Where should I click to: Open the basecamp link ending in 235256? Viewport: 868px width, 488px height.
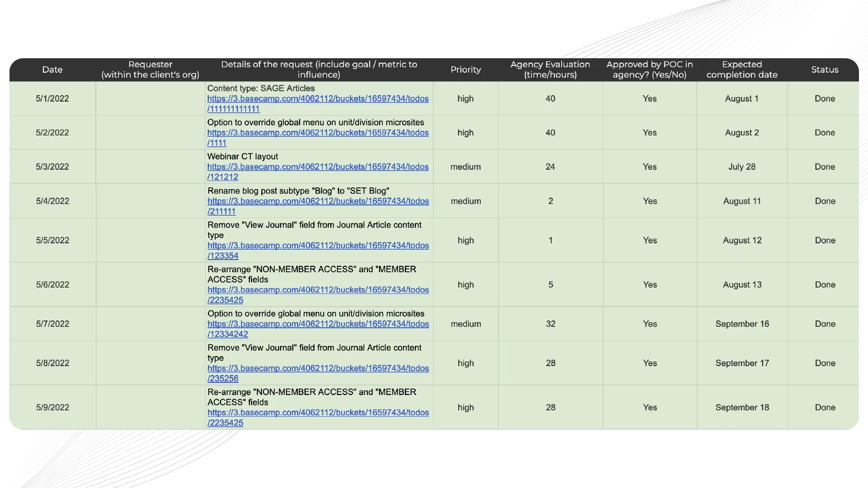click(x=318, y=373)
